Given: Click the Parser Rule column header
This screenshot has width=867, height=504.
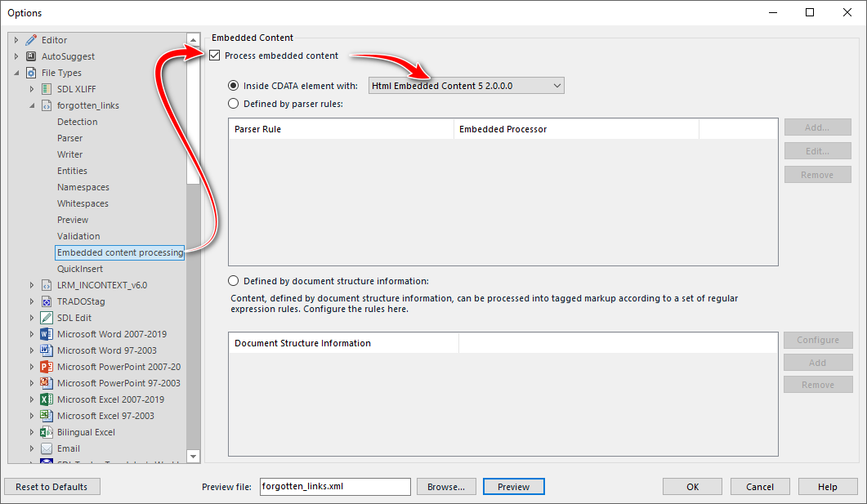Looking at the screenshot, I should click(341, 129).
